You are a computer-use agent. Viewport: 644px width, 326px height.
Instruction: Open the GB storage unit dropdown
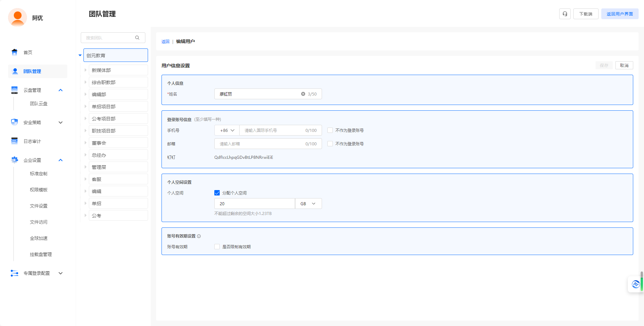click(308, 204)
